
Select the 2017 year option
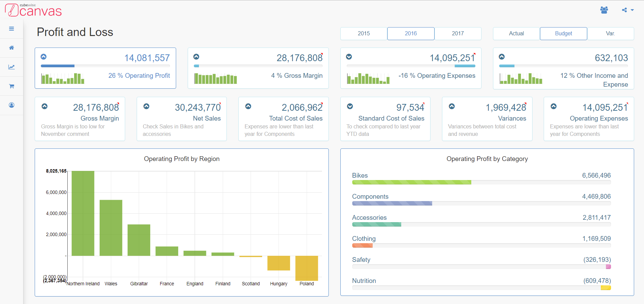click(x=458, y=34)
